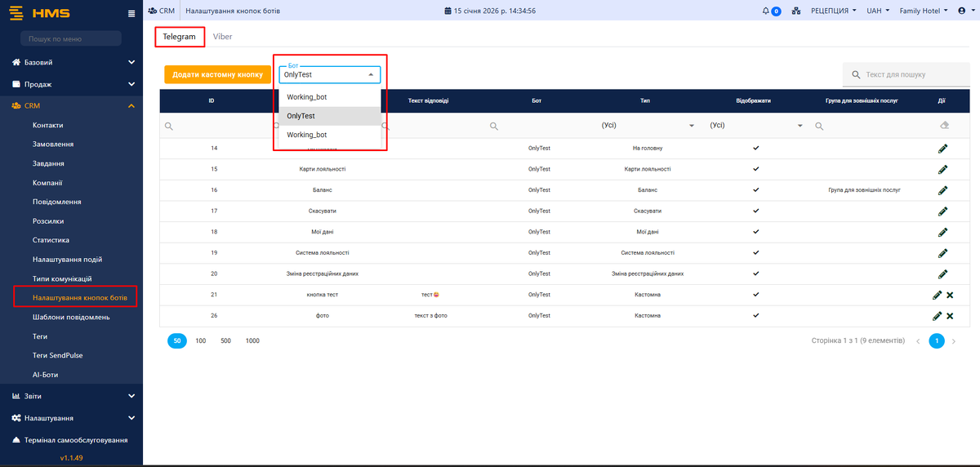Image resolution: width=980 pixels, height=467 pixels.
Task: Open the user profile icon menu
Action: 964,11
